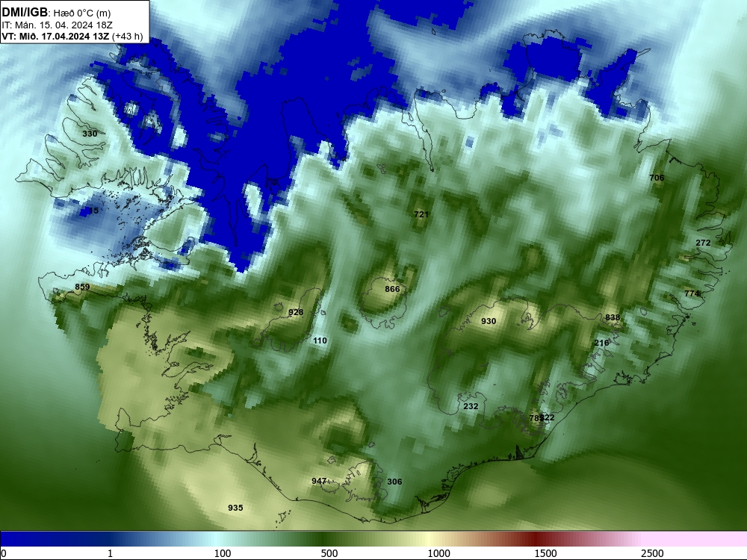Click the color scale label 500
The height and width of the screenshot is (560, 747).
[x=329, y=553]
